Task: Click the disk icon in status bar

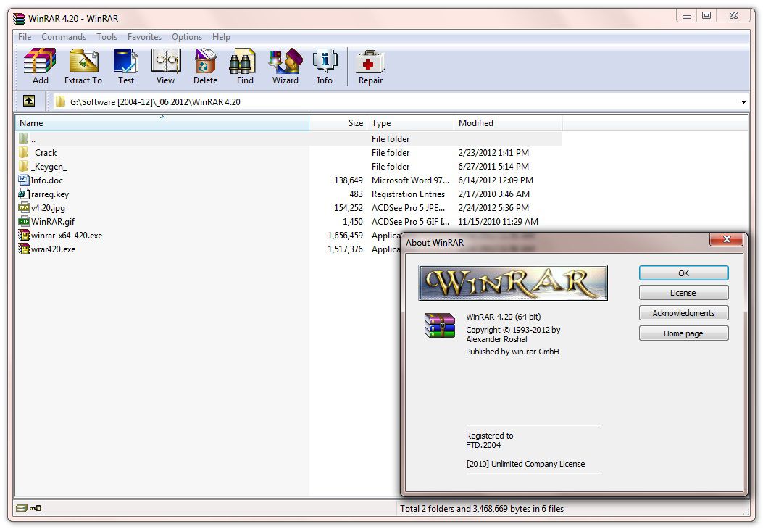Action: 21,508
